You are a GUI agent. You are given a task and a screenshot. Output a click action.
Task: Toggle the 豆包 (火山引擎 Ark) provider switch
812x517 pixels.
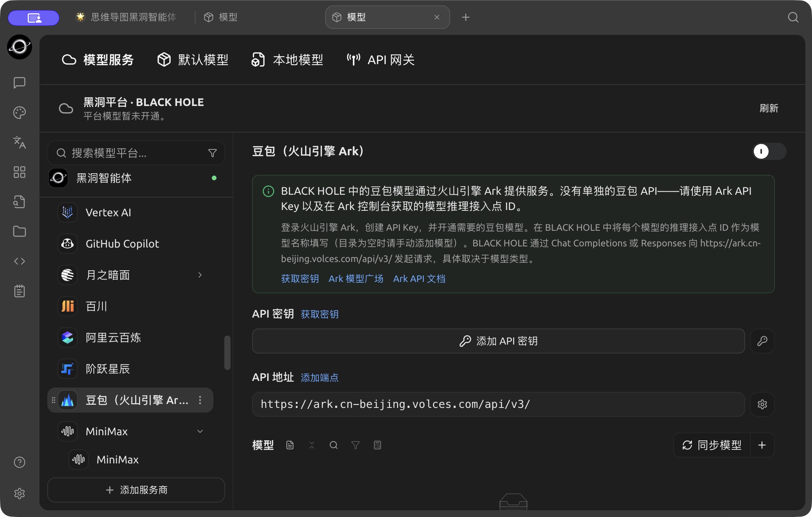pos(769,151)
